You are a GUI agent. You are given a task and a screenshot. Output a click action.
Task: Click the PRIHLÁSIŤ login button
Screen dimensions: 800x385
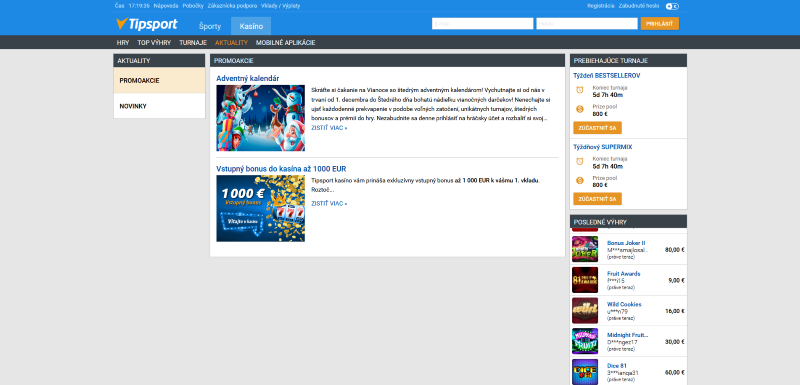click(660, 24)
